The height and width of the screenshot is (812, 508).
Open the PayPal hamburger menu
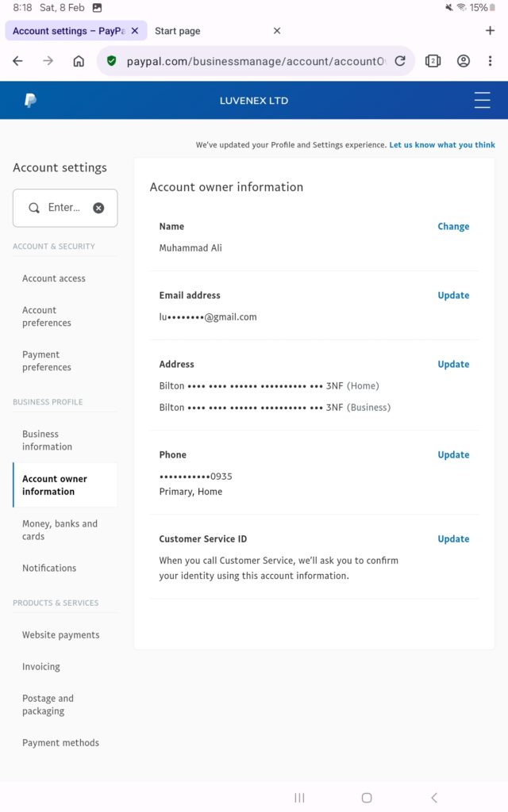(x=482, y=100)
